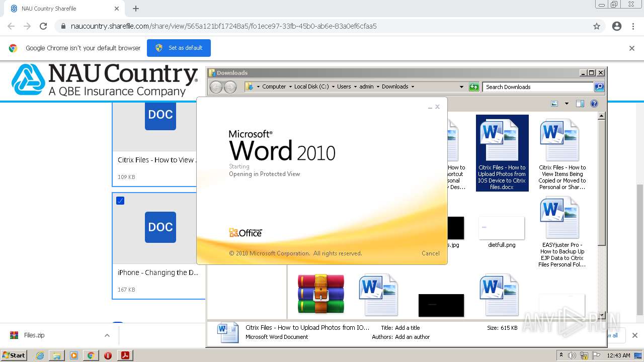644x362 pixels.
Task: Open the red Opera taskbar icon
Action: pyautogui.click(x=108, y=355)
